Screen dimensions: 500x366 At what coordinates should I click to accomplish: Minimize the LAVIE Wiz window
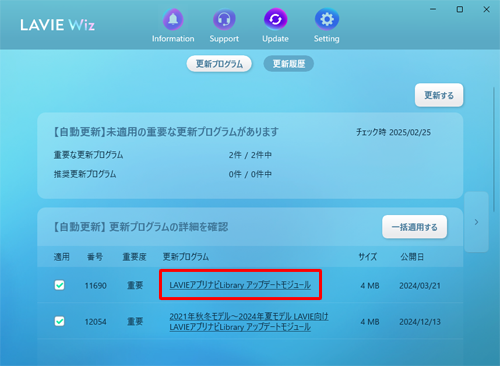tap(433, 9)
